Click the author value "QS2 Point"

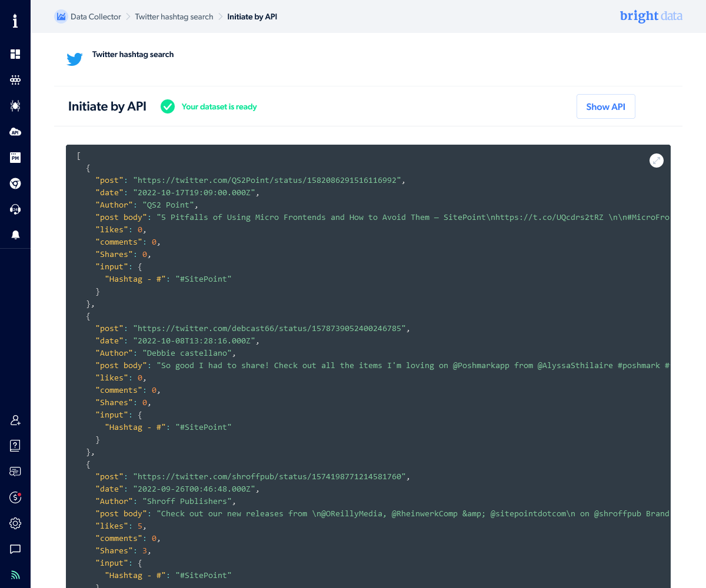(x=168, y=205)
